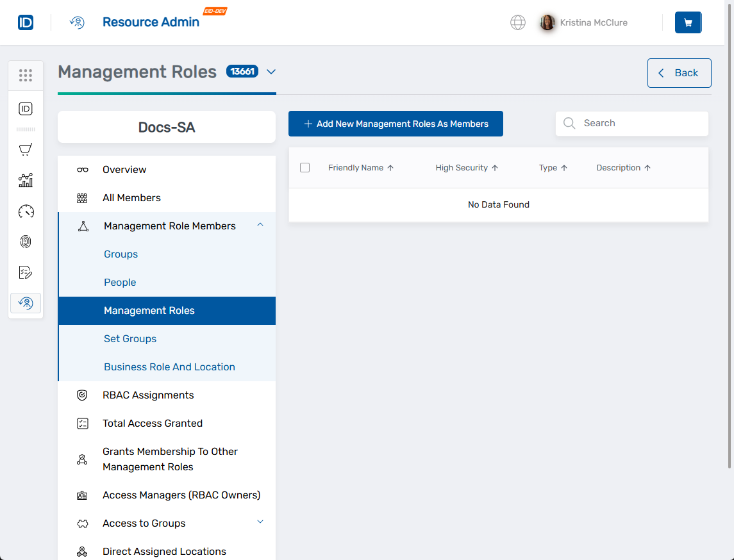Viewport: 734px width, 560px height.
Task: Expand the Management Roles count dropdown
Action: [x=271, y=72]
